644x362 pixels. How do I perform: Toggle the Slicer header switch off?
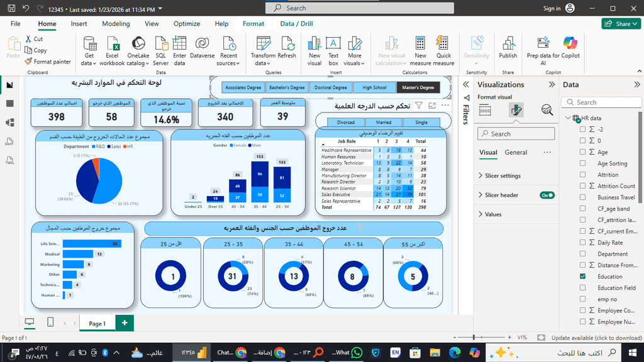547,195
